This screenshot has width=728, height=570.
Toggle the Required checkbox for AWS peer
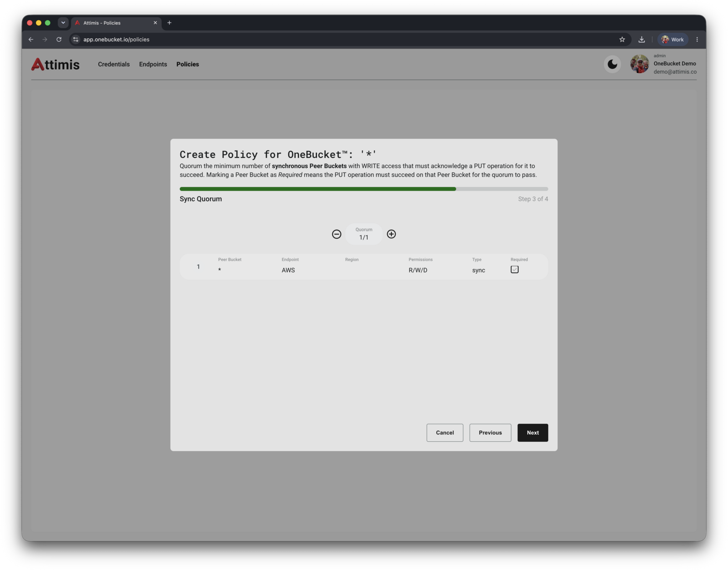coord(515,269)
